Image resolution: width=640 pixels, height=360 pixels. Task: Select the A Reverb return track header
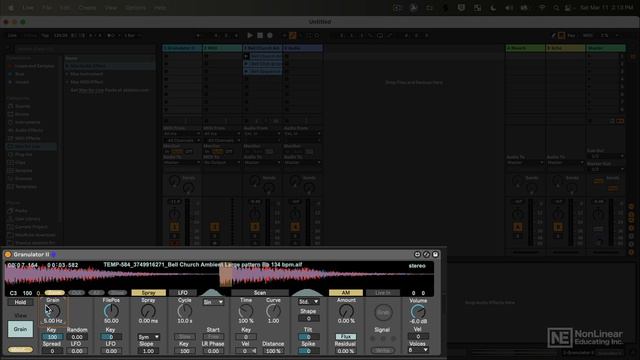[525, 48]
